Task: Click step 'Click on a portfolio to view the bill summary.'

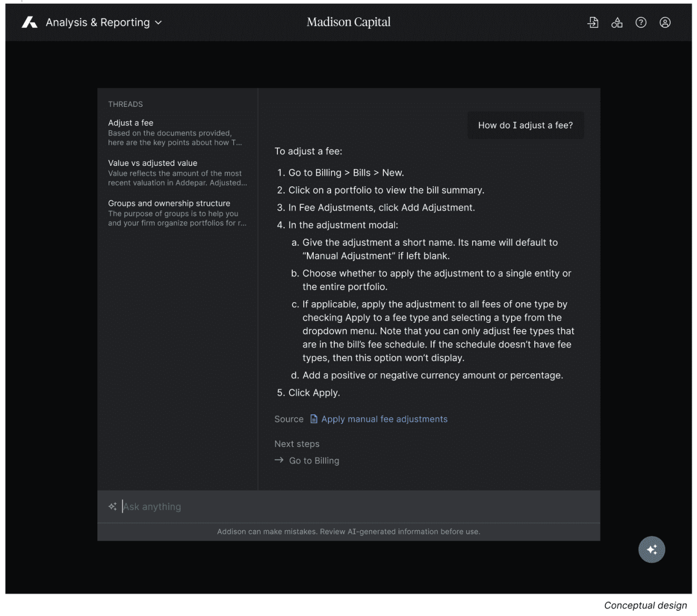Action: (386, 190)
